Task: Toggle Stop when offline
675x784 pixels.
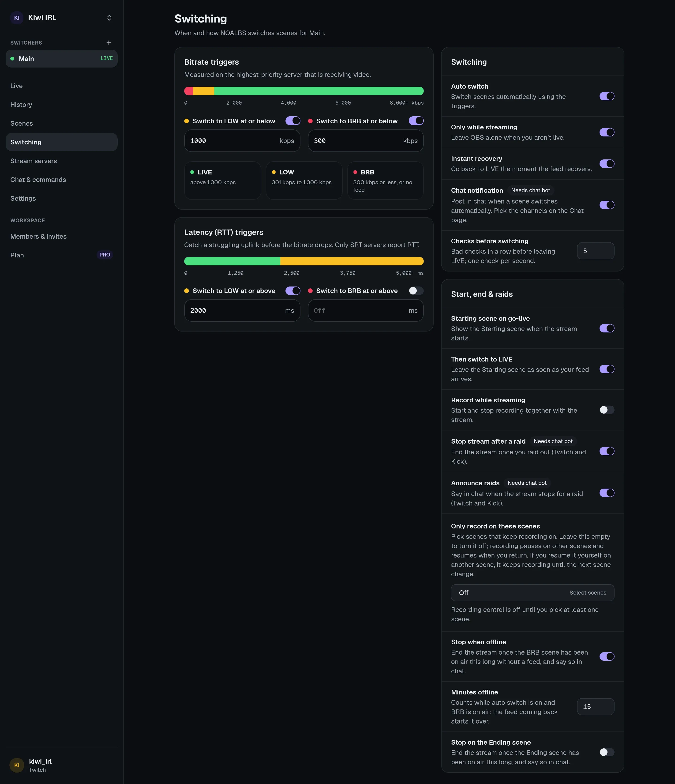Action: [607, 656]
